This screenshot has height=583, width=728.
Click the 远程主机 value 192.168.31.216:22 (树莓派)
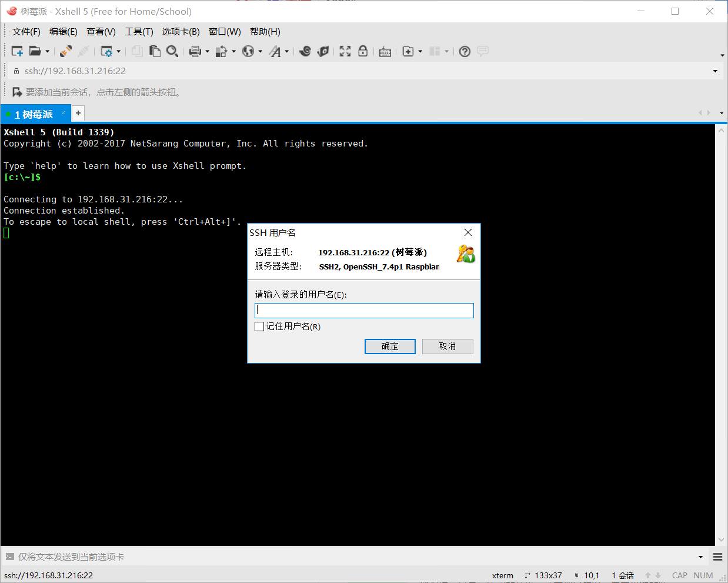pos(373,252)
